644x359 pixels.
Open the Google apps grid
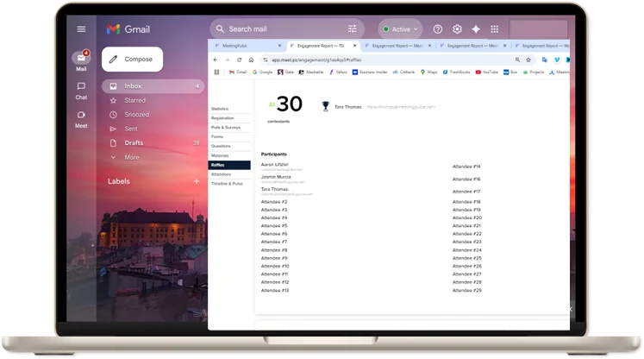[495, 29]
